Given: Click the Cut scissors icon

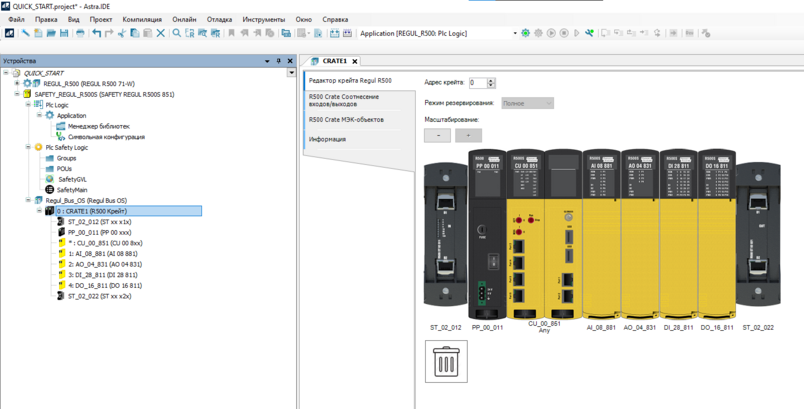Looking at the screenshot, I should (122, 33).
